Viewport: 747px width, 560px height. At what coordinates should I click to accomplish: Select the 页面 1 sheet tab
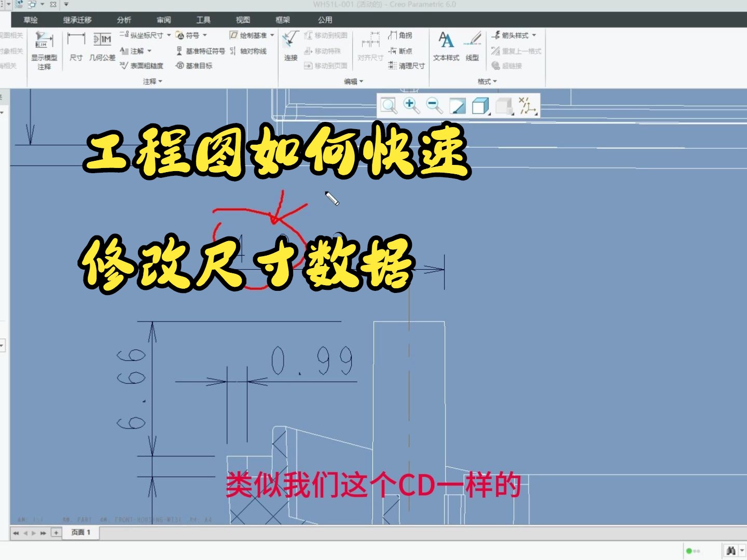[x=80, y=533]
